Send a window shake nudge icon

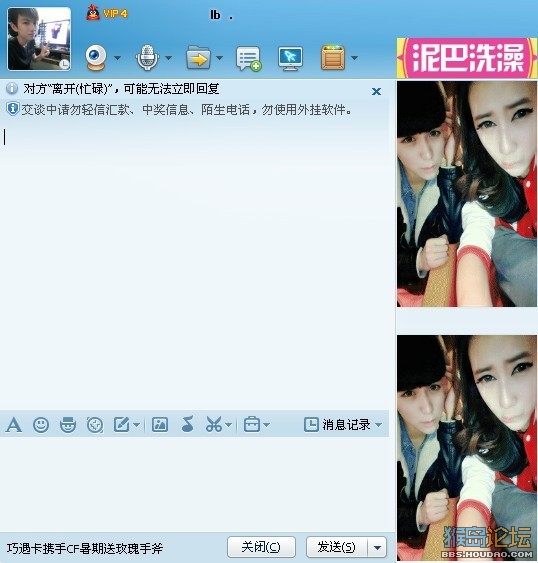coord(95,425)
